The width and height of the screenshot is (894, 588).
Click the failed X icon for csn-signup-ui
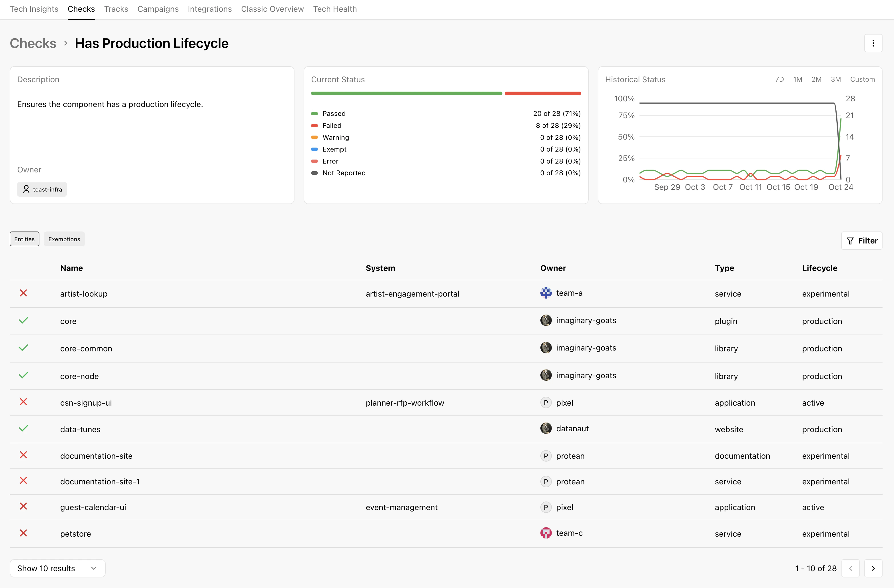click(x=23, y=402)
